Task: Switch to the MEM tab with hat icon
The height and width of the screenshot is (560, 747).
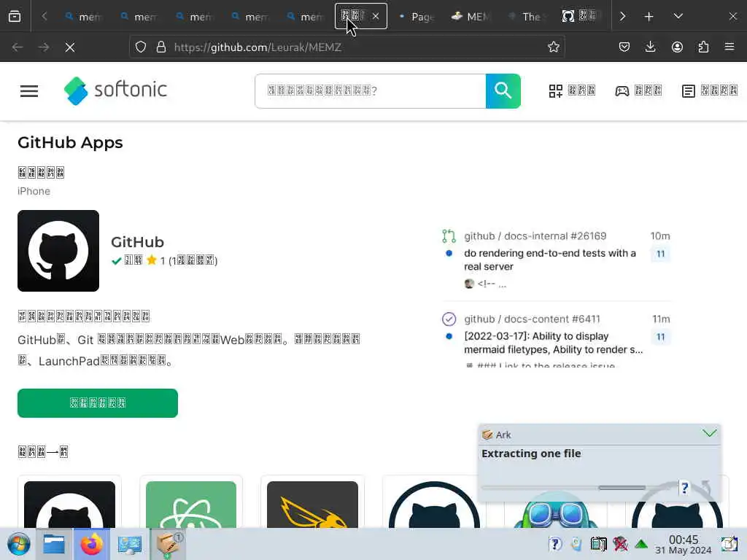Action: point(471,17)
